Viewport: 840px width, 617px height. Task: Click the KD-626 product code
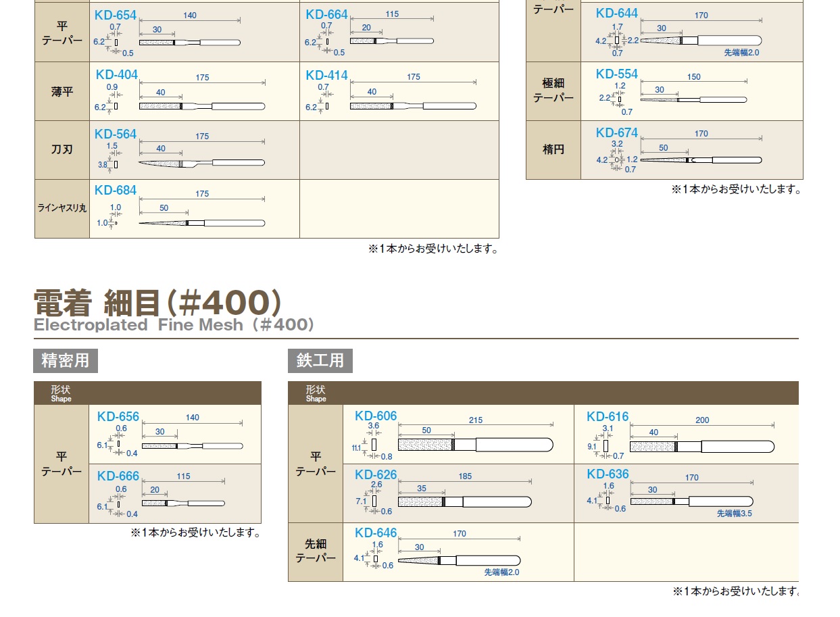(x=376, y=475)
